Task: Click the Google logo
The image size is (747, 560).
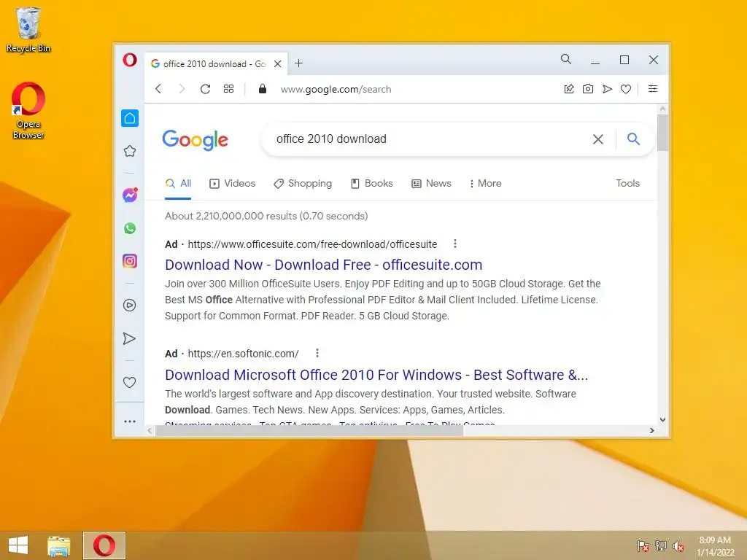Action: [x=196, y=139]
